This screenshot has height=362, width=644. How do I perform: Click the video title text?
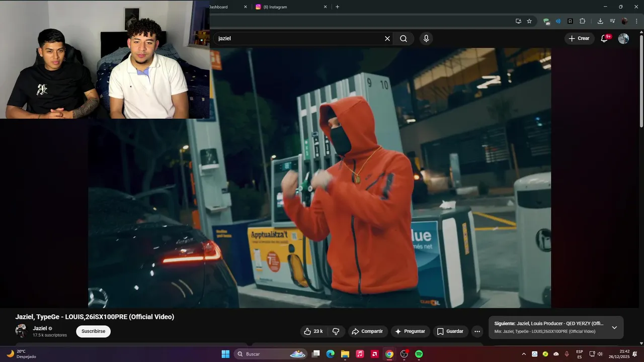pyautogui.click(x=95, y=317)
